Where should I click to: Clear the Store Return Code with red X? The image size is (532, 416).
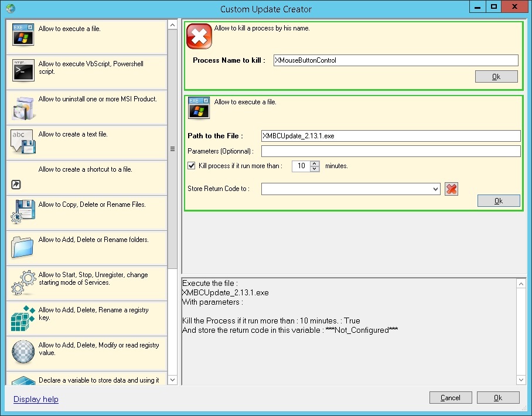click(x=451, y=189)
